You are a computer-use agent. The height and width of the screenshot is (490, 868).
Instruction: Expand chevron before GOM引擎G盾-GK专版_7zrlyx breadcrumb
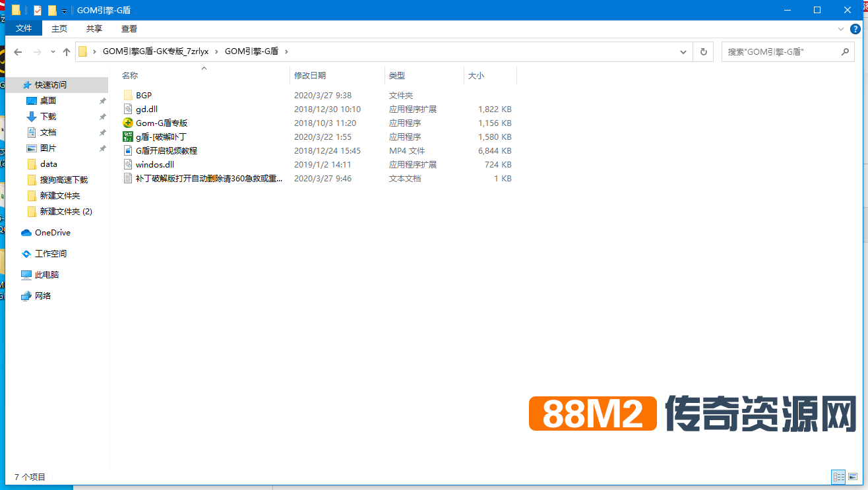96,51
